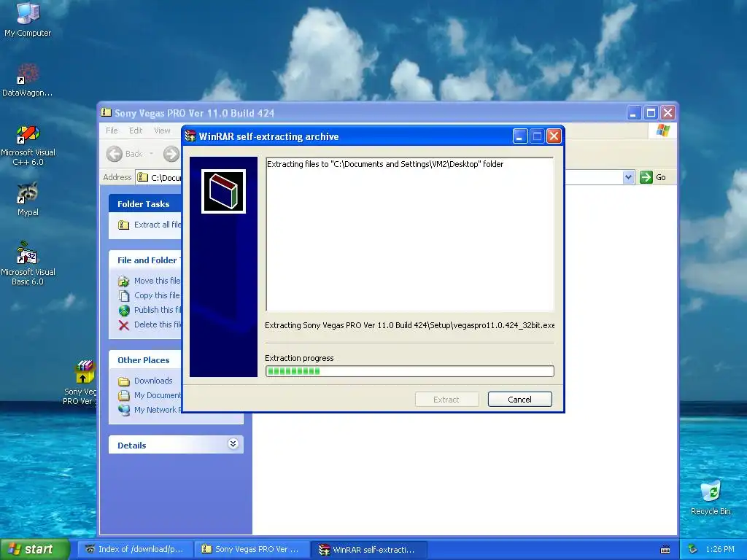
Task: Click the red X Delete this file icon
Action: 124,325
